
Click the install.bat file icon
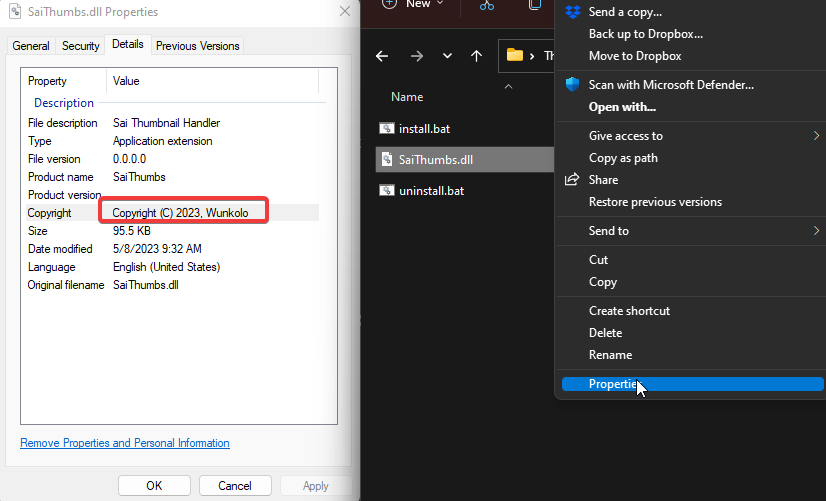387,128
